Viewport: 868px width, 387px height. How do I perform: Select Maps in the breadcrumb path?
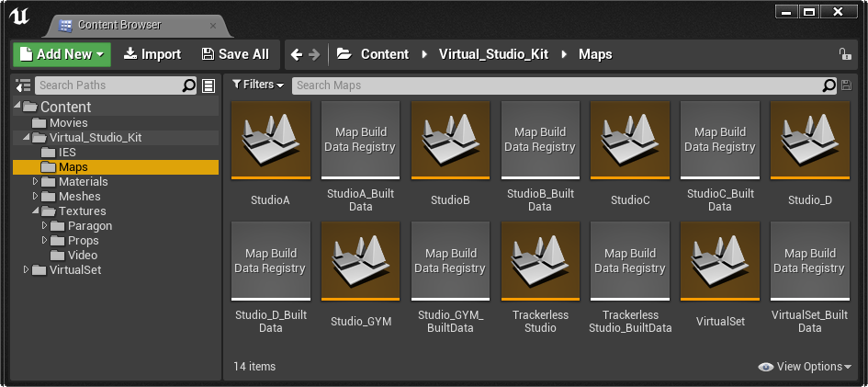[x=595, y=54]
